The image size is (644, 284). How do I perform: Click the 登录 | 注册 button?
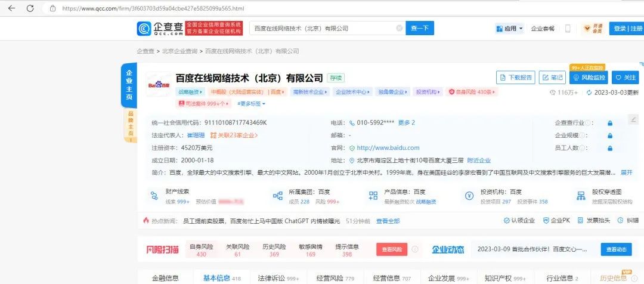pyautogui.click(x=627, y=29)
